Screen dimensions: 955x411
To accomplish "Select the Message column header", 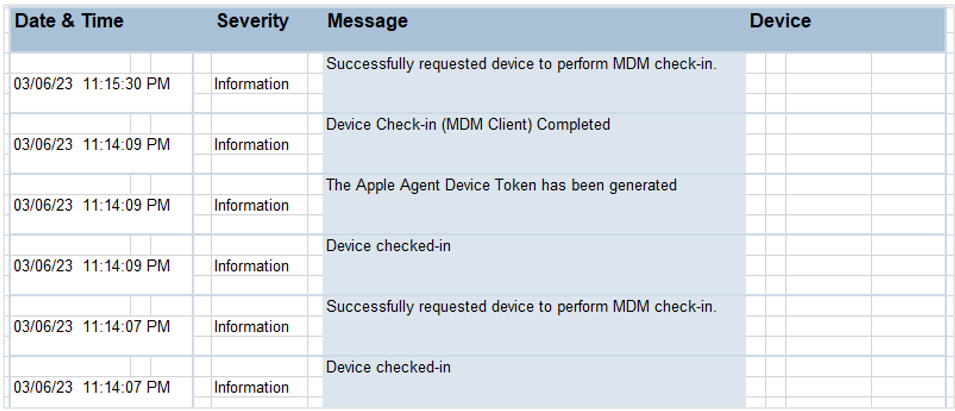I will click(x=367, y=21).
